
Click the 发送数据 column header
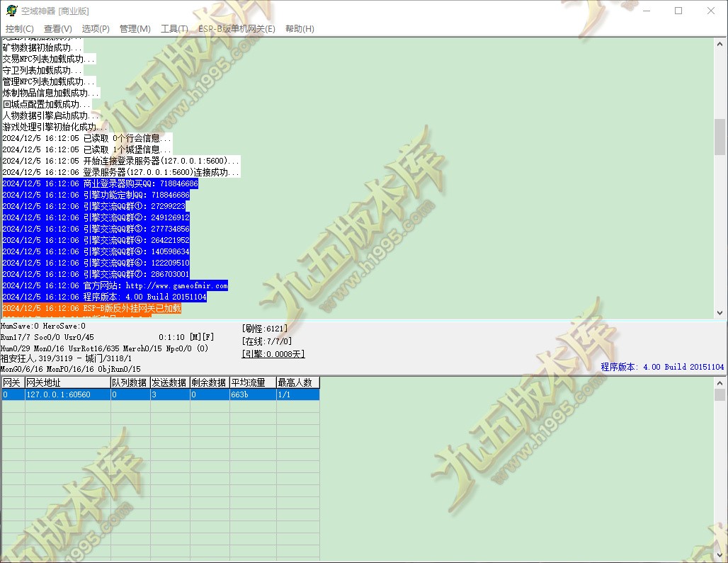(169, 382)
